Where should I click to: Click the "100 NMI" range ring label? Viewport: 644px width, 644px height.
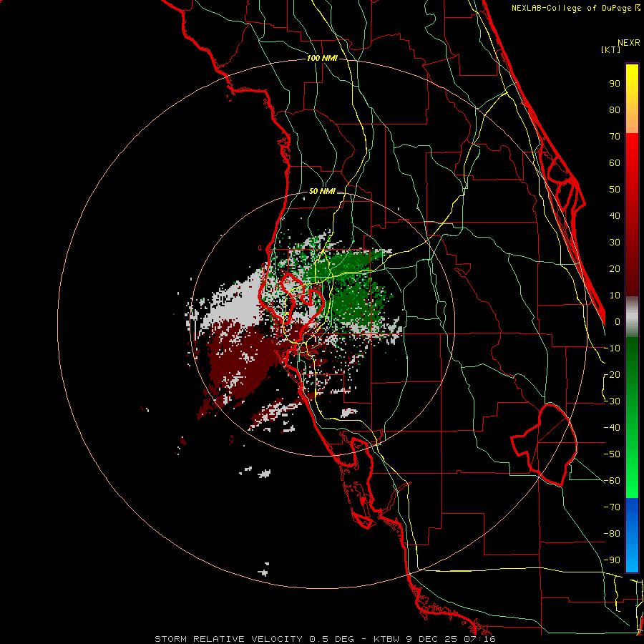(x=322, y=59)
